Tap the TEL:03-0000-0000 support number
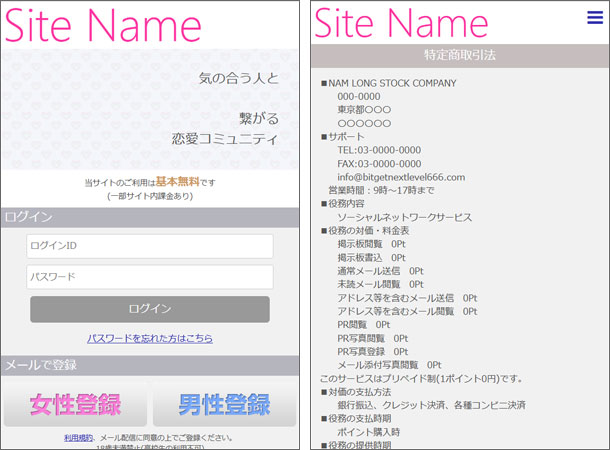Screen dimensions: 610x450 tap(379, 150)
